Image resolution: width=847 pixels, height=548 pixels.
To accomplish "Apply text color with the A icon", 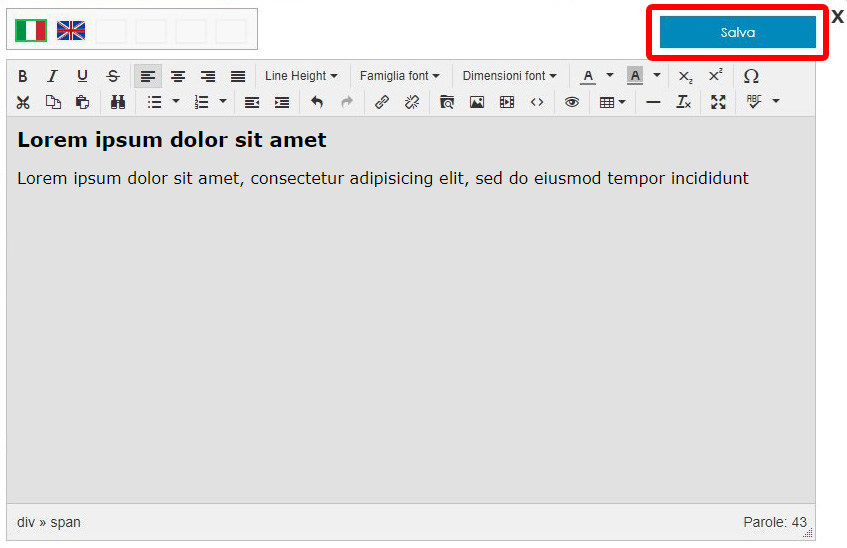I will click(588, 76).
